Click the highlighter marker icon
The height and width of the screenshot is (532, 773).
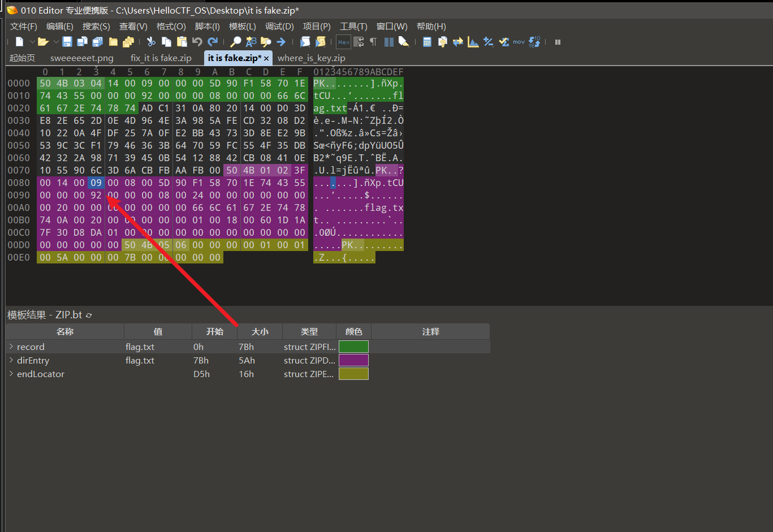click(x=403, y=42)
